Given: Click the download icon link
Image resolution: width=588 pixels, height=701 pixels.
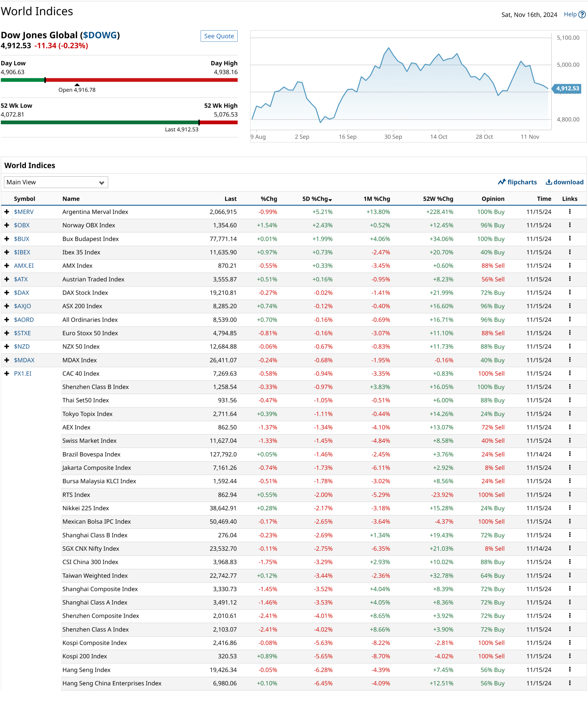Looking at the screenshot, I should tap(549, 182).
